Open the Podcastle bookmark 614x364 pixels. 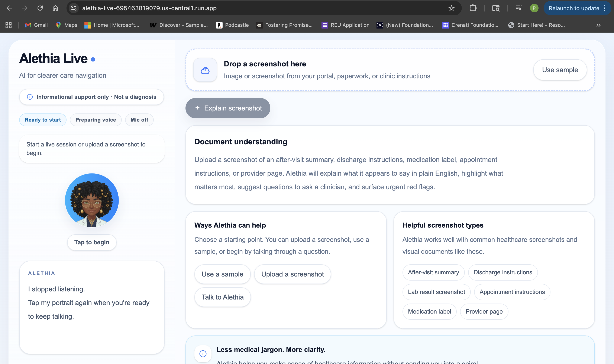pyautogui.click(x=232, y=25)
